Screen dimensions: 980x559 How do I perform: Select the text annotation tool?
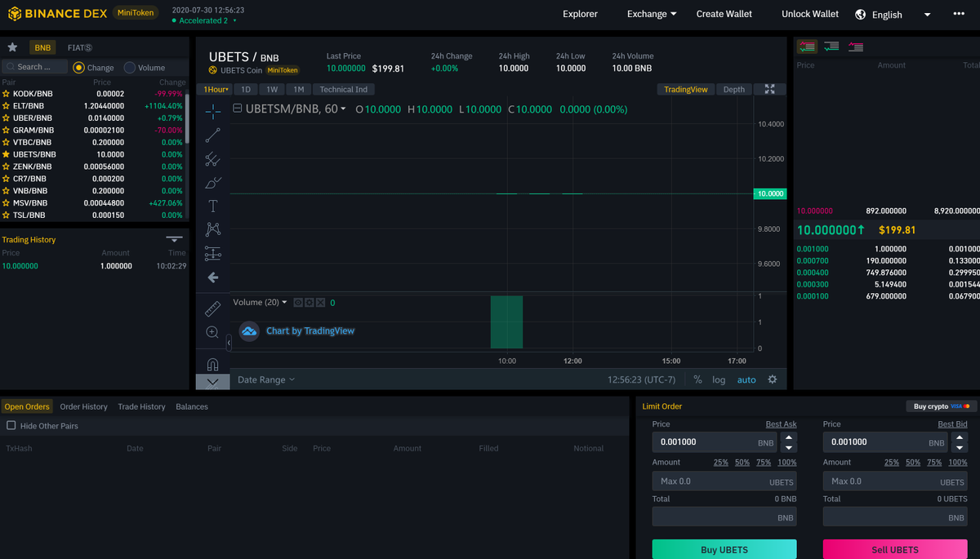point(212,206)
